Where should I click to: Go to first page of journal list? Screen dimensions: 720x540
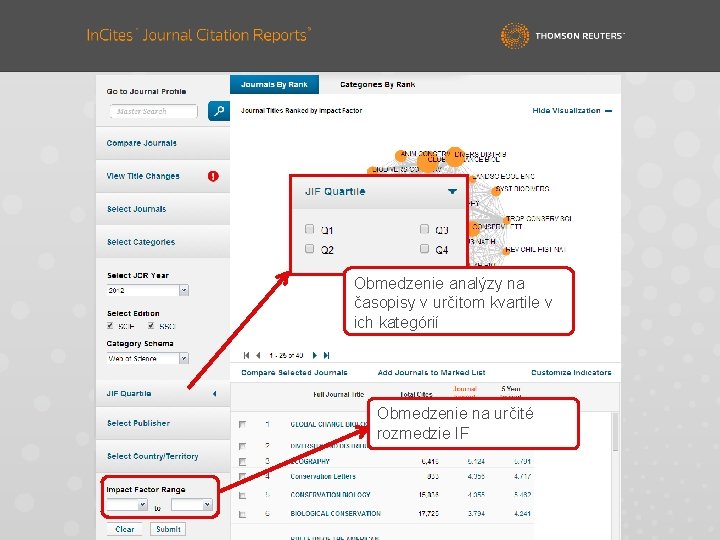coord(247,355)
